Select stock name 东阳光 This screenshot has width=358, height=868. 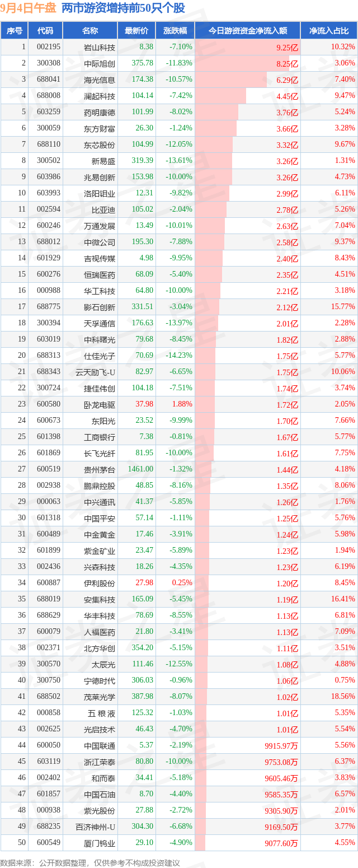click(103, 421)
